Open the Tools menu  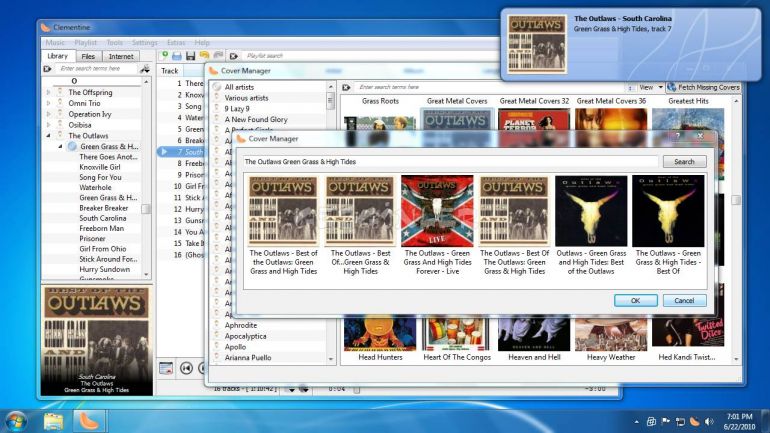pyautogui.click(x=114, y=43)
